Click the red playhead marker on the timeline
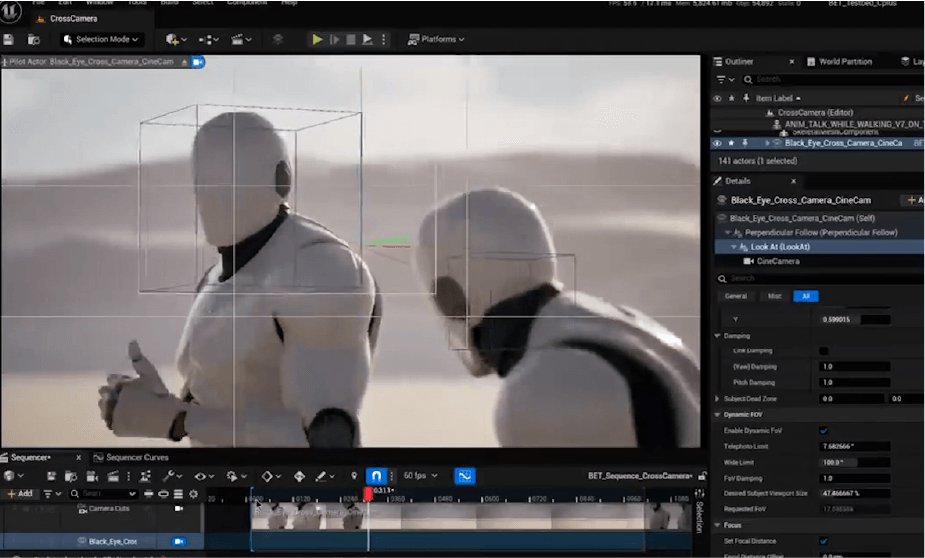The image size is (925, 558). click(x=368, y=493)
